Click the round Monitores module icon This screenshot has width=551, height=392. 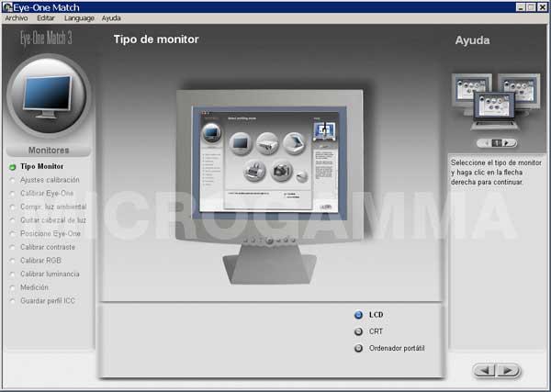(49, 95)
